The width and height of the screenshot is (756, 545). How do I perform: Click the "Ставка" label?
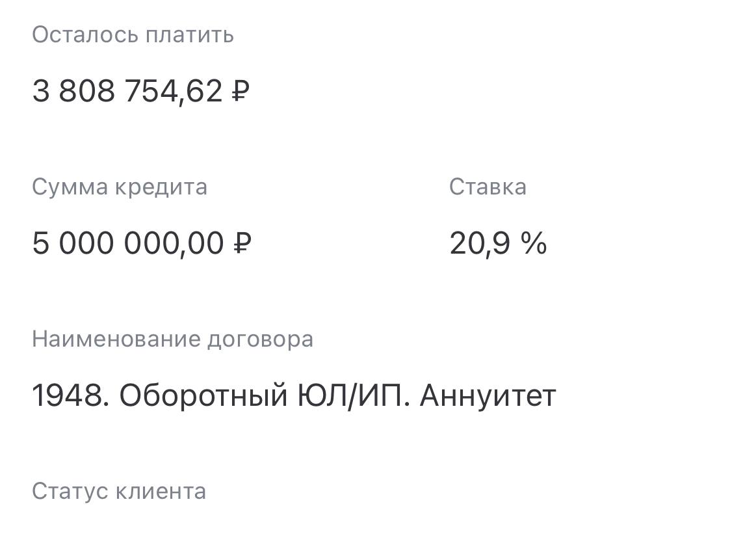(x=488, y=187)
